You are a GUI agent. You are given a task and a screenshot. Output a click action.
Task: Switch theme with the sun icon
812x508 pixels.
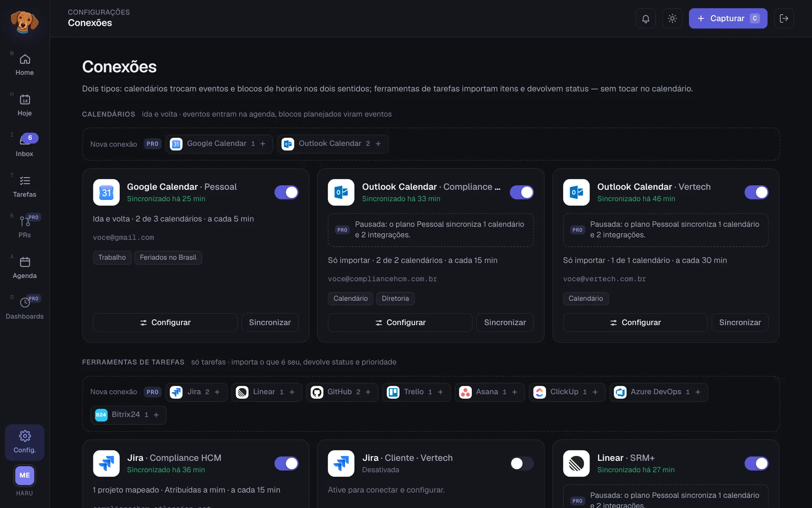672,19
